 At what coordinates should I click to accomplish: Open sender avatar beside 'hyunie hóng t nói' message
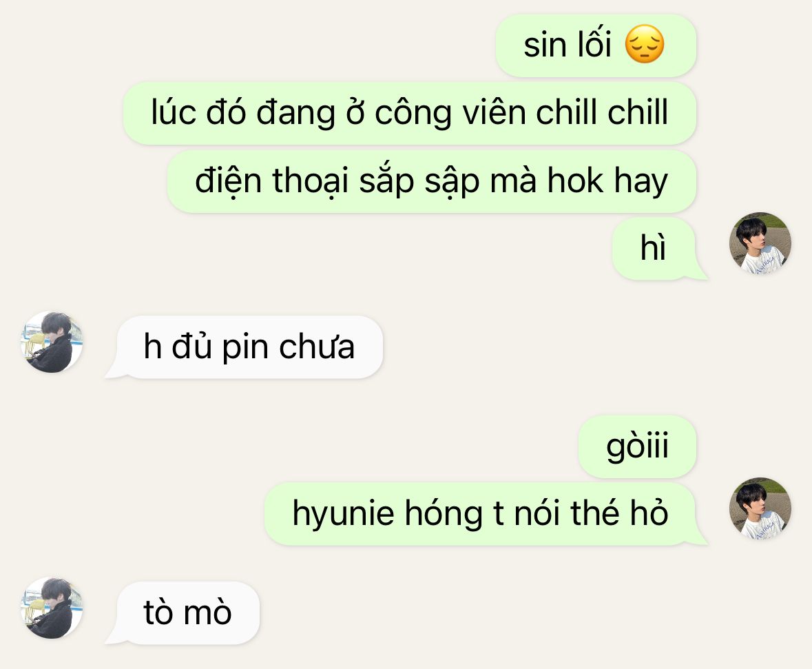click(x=760, y=508)
